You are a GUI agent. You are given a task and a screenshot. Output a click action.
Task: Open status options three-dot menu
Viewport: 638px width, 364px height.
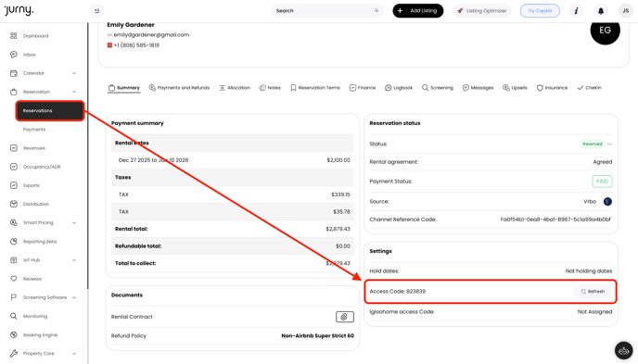point(609,144)
